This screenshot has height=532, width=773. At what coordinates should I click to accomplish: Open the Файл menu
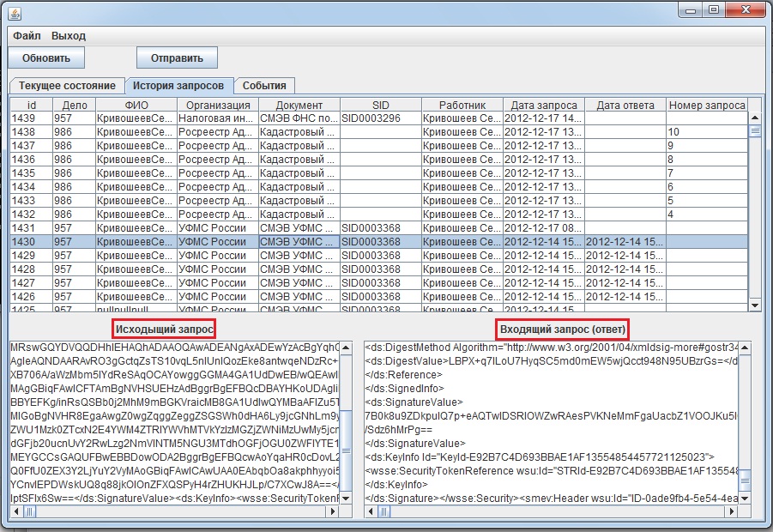[27, 36]
